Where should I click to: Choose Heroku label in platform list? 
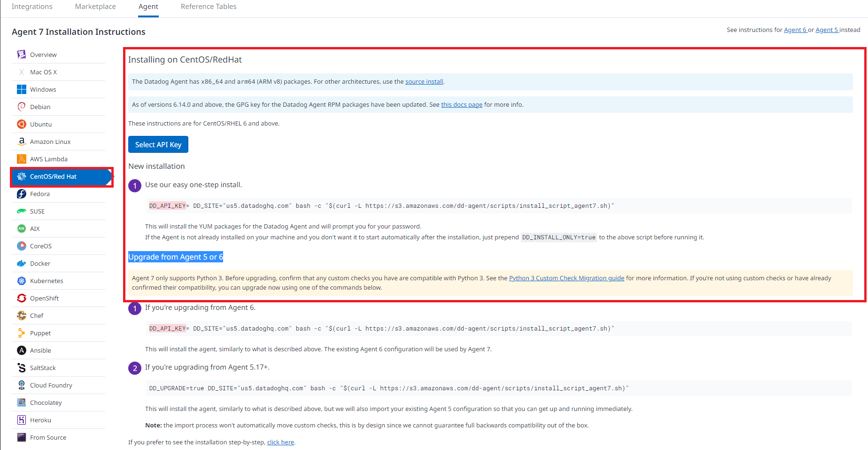pyautogui.click(x=40, y=420)
